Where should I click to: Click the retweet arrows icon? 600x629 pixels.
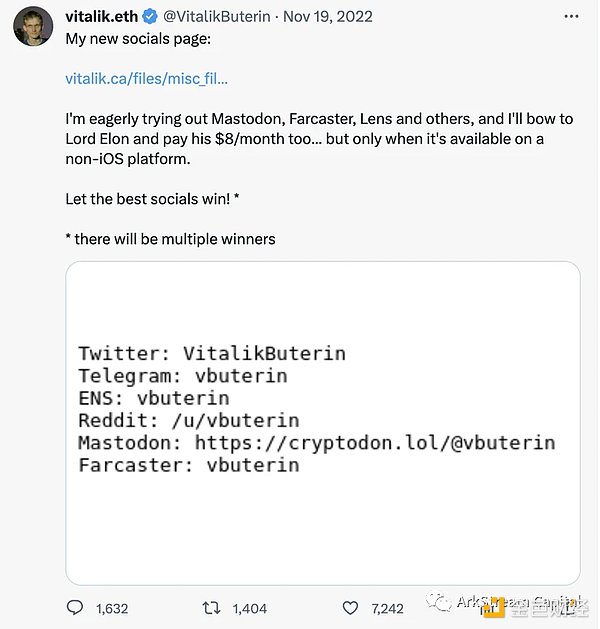point(213,607)
